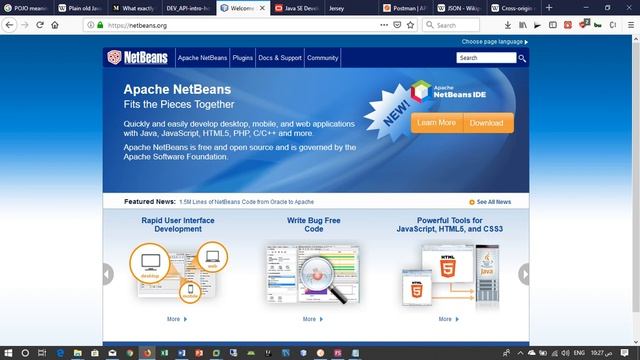This screenshot has width=640, height=360.
Task: Open Rapid User Interface Development heading
Action: point(178,224)
